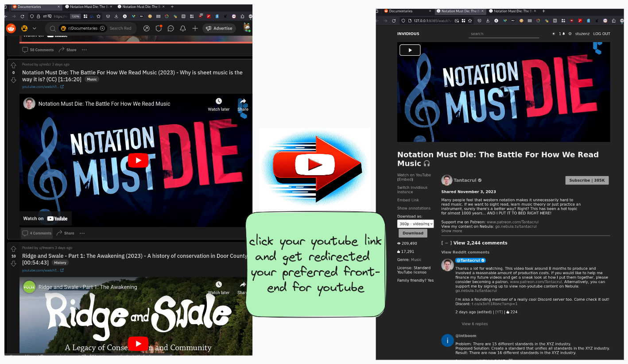The width and height of the screenshot is (628, 364).
Task: Play the Notation Must Die embedded YouTube video
Action: [x=138, y=160]
